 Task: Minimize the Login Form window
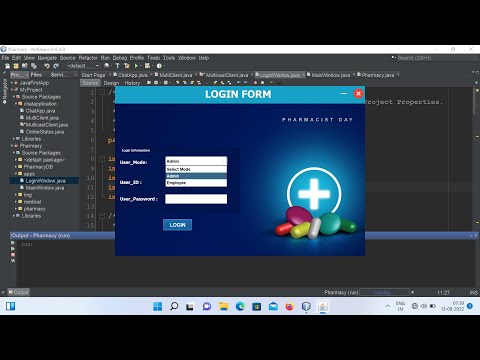tap(344, 94)
